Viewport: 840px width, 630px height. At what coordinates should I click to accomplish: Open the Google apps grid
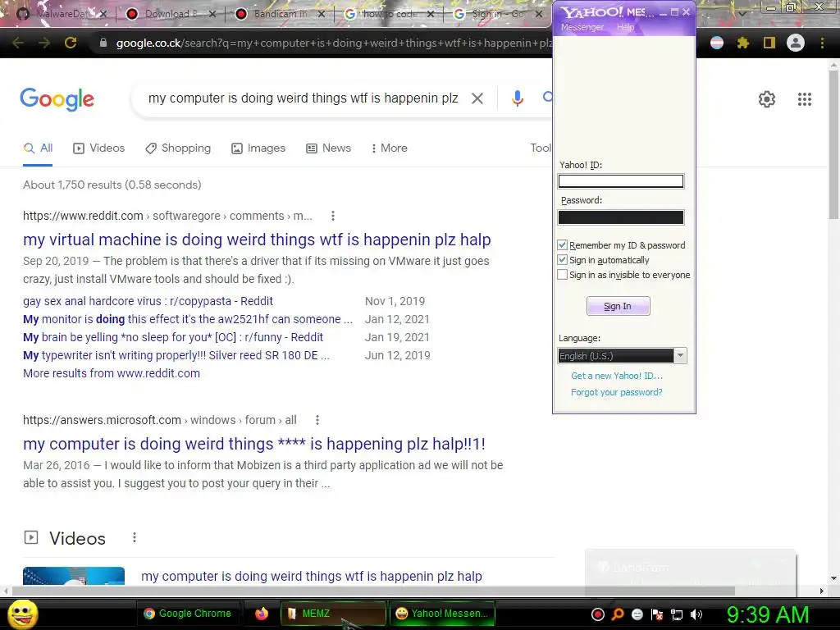click(x=805, y=99)
